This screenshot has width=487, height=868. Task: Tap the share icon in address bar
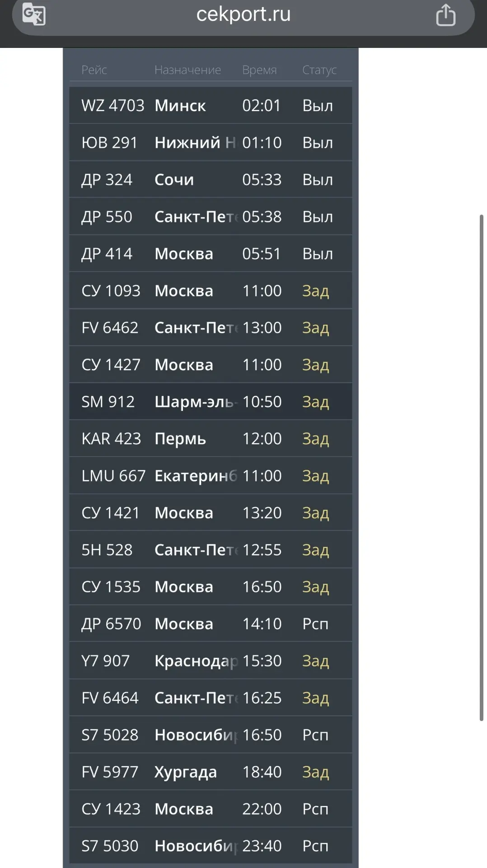pos(445,14)
